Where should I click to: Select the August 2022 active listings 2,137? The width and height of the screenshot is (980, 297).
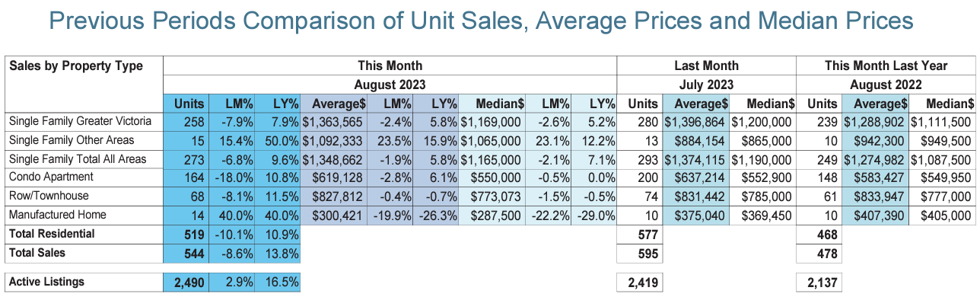[x=817, y=283]
